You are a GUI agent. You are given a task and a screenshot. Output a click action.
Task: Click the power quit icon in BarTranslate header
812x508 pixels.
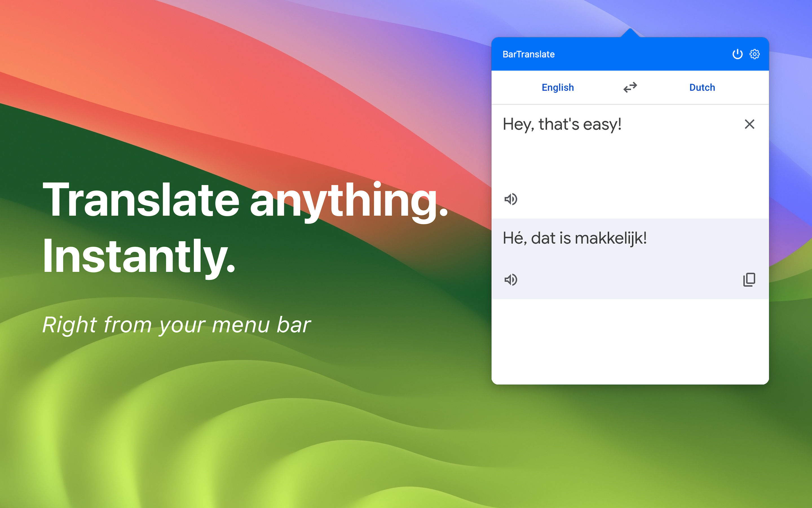point(737,54)
